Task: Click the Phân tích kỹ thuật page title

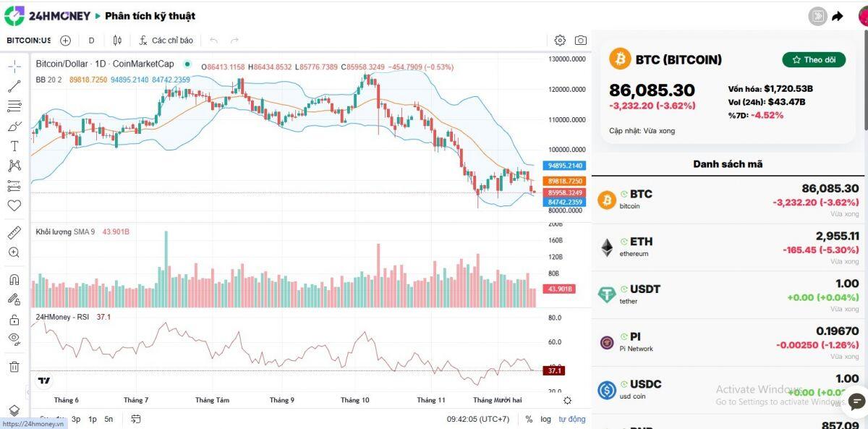Action: click(x=150, y=16)
